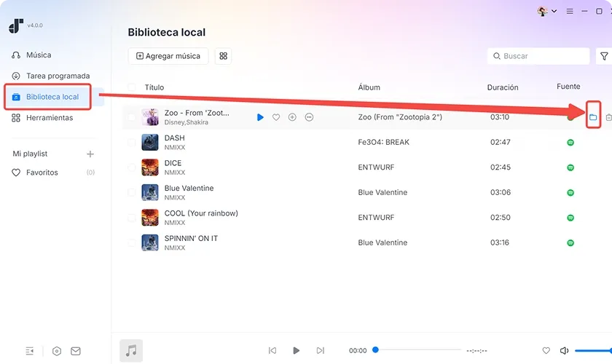This screenshot has height=364, width=612.
Task: Select the 'Zoo (From "Zootopia 2")' album text
Action: coord(400,117)
